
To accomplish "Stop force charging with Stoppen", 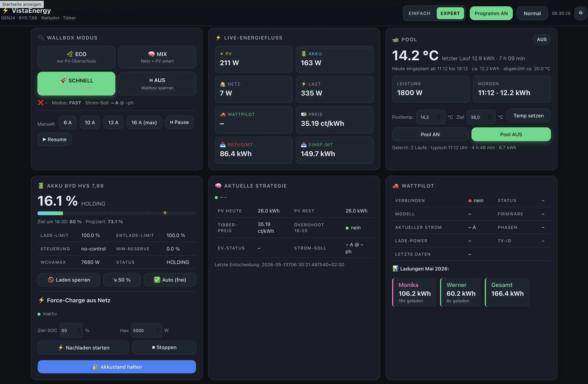I will (164, 347).
